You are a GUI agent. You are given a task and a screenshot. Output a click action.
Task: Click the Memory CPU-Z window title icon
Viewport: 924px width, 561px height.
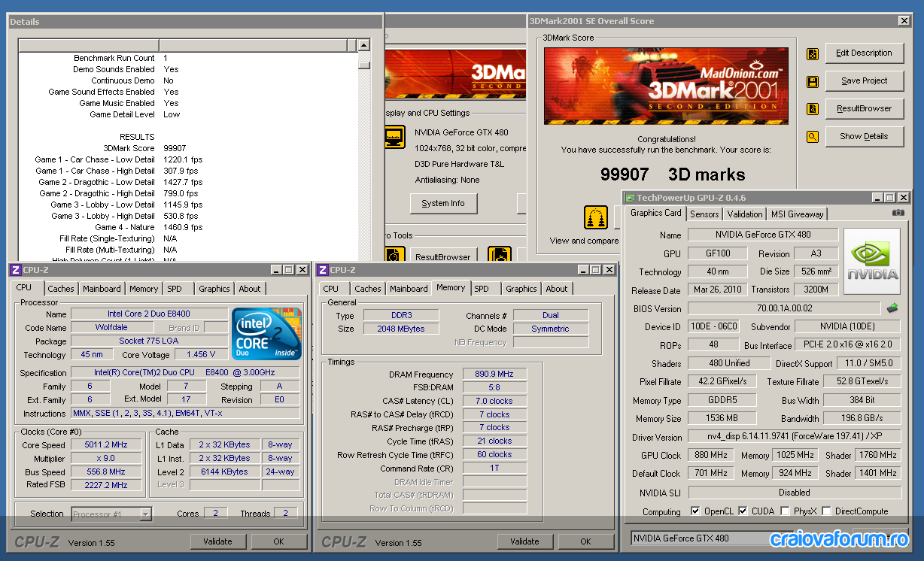(x=322, y=270)
